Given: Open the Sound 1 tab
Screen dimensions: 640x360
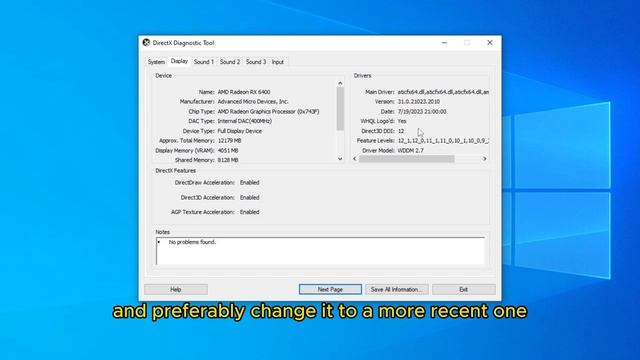Looking at the screenshot, I should pos(204,62).
